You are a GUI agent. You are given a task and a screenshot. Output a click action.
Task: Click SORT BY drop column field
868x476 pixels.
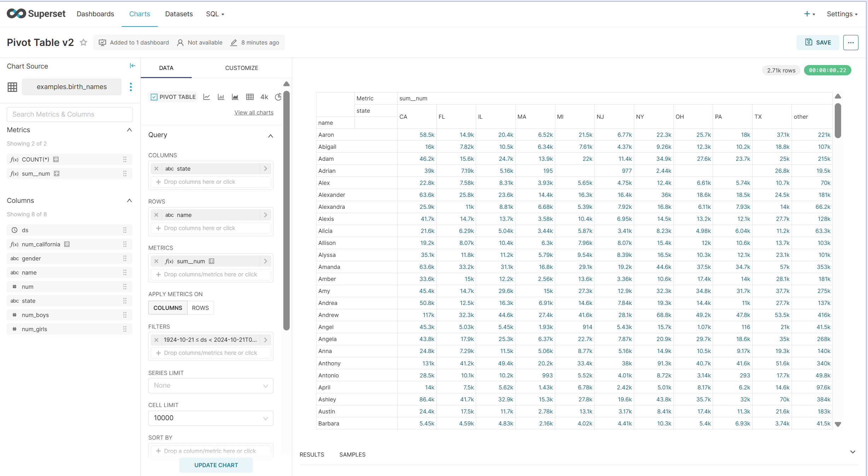click(211, 451)
